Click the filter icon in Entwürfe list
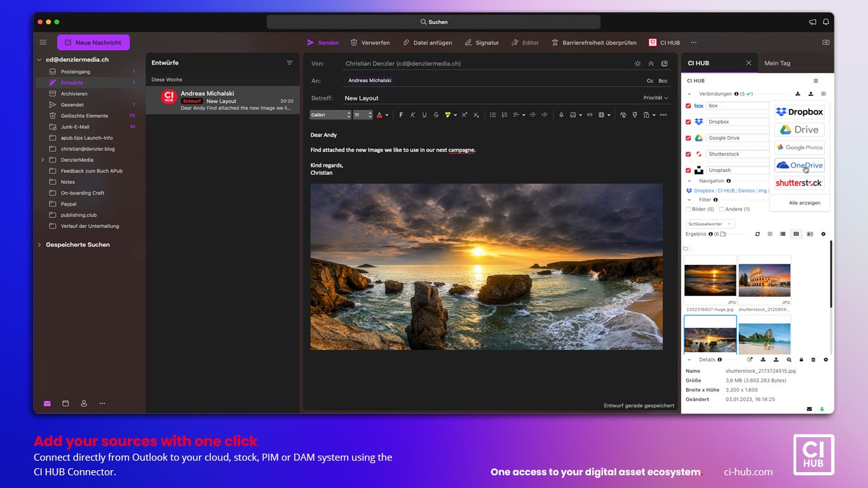Viewport: 868px width, 488px height. [x=290, y=63]
